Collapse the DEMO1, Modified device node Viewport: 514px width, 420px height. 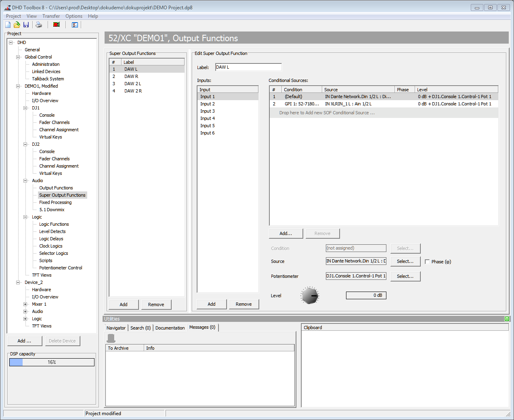pyautogui.click(x=18, y=86)
